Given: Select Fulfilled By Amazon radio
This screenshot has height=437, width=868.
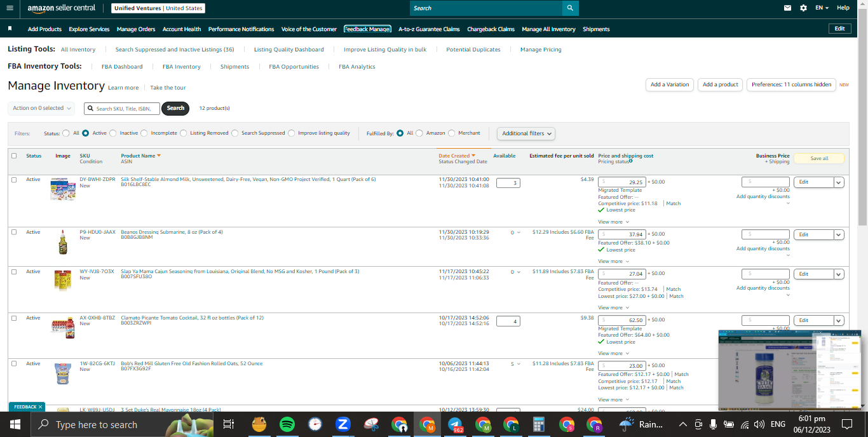Looking at the screenshot, I should point(419,133).
